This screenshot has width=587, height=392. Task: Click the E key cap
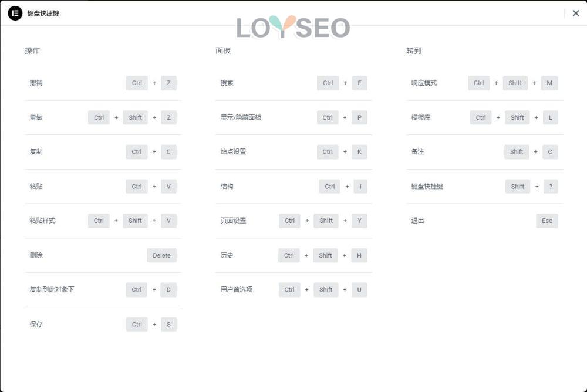(x=359, y=83)
